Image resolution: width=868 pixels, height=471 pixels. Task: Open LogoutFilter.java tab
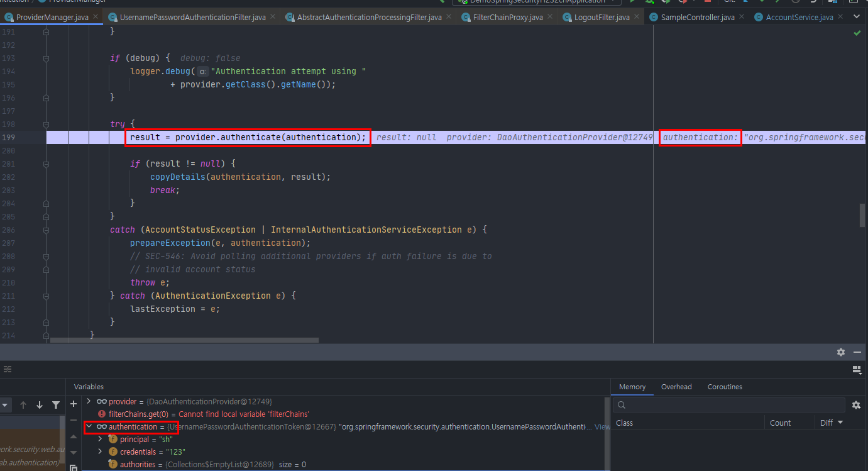[602, 17]
